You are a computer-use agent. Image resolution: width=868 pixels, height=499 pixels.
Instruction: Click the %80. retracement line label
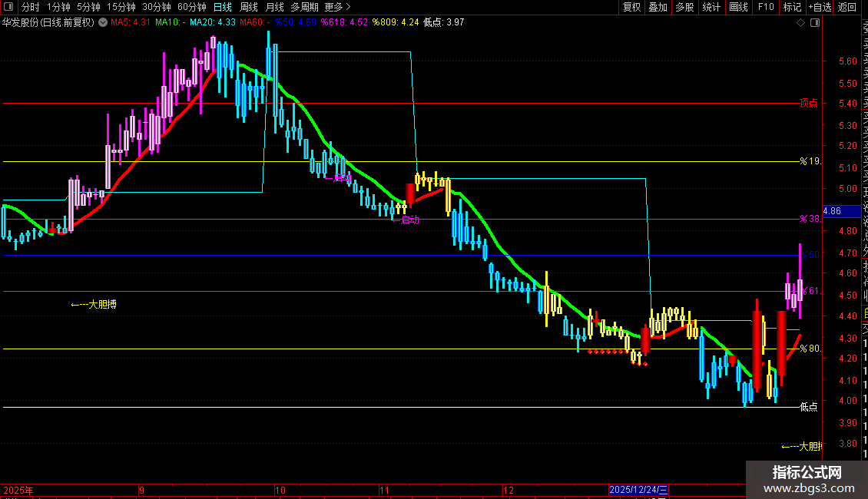(810, 348)
